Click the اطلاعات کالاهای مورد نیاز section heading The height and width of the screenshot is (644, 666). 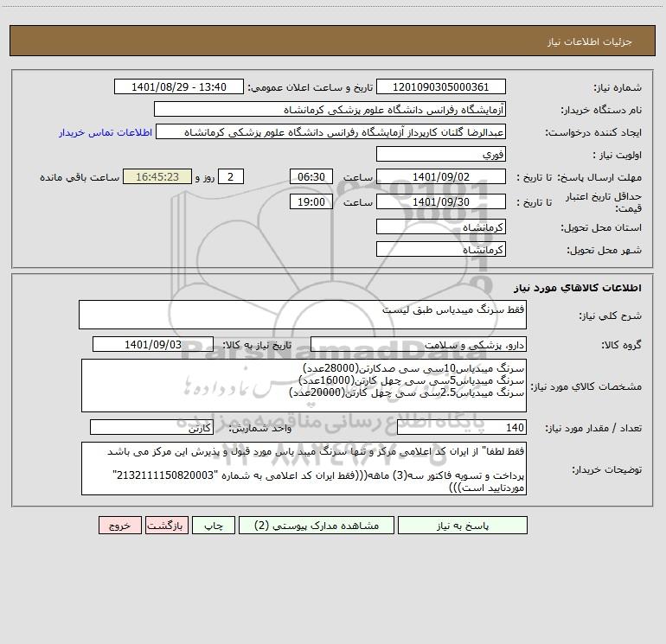point(578,288)
